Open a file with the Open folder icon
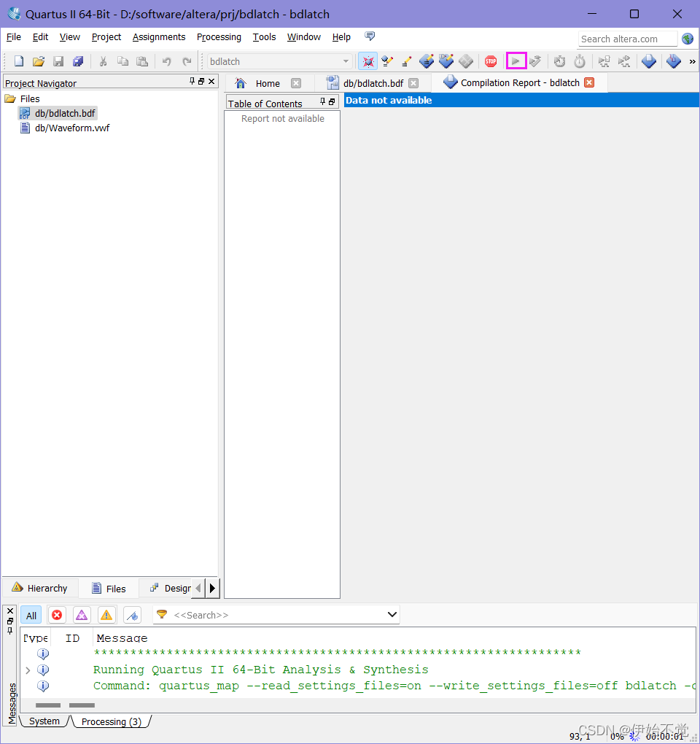Image resolution: width=700 pixels, height=744 pixels. point(39,61)
